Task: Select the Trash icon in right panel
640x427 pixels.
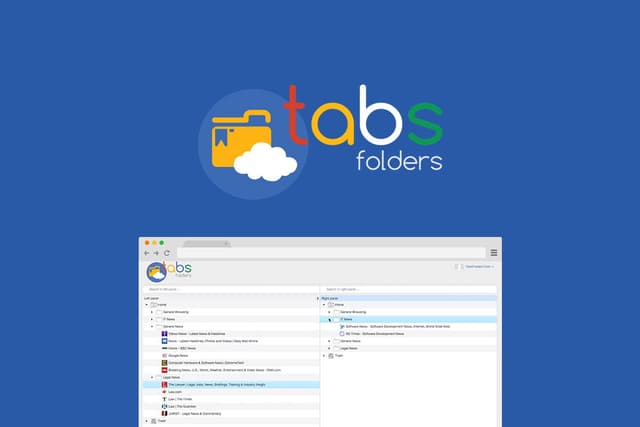Action: tap(331, 356)
